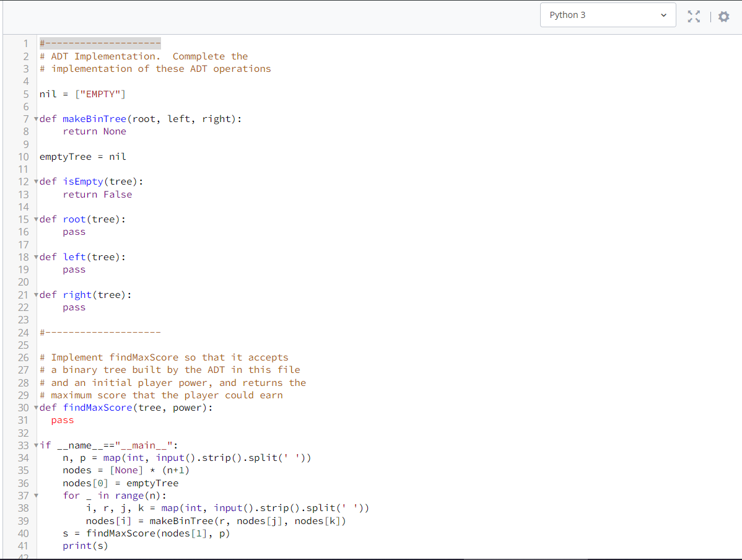This screenshot has width=742, height=560.
Task: Click the 'def findMaxScore(tree, power):' line
Action: pyautogui.click(x=126, y=408)
